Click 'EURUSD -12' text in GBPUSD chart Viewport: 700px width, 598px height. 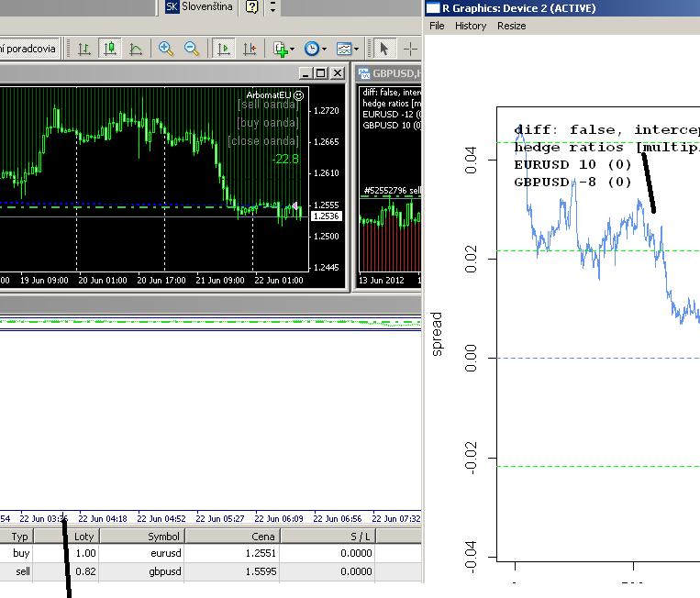(x=392, y=115)
